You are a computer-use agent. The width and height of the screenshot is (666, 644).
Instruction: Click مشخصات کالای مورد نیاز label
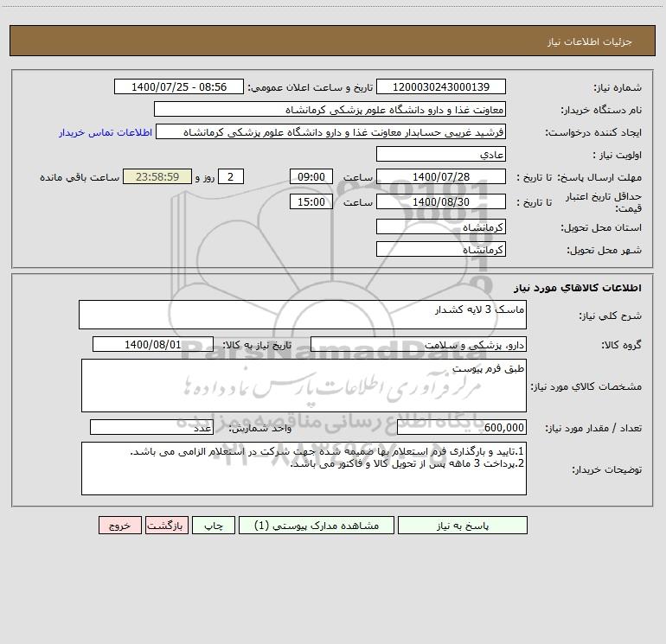pos(586,386)
